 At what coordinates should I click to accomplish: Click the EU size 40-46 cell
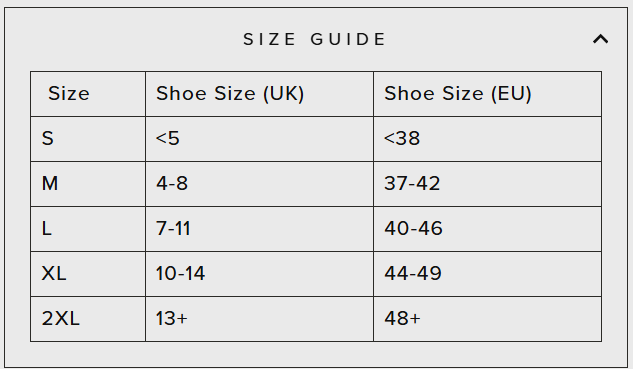tap(488, 229)
